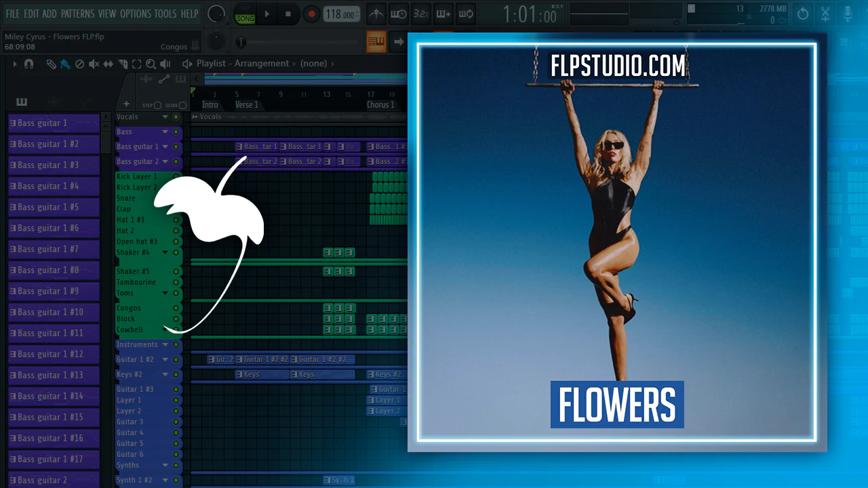Open the ADD menu
Viewport: 868px width, 488px height.
click(50, 14)
